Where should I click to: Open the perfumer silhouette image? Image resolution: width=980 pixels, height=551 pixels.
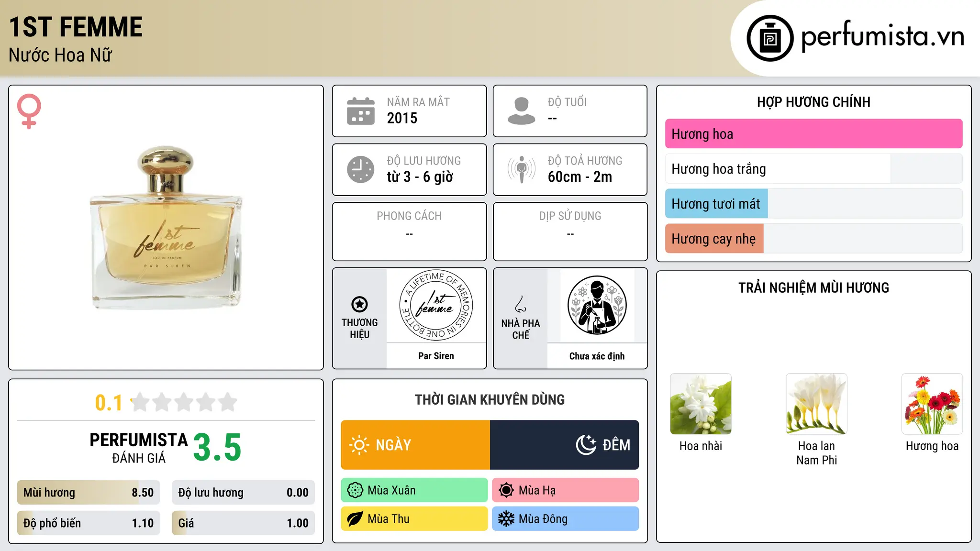597,306
